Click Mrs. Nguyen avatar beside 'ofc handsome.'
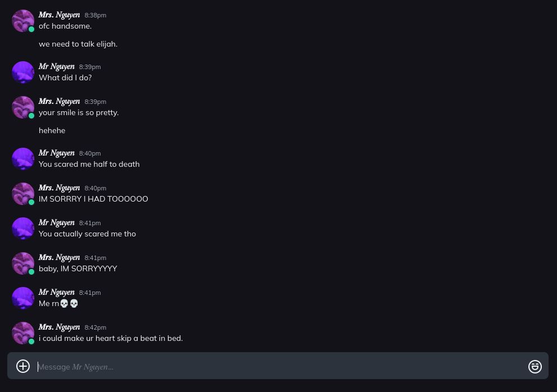Screen dimensions: 557x392 pos(23,21)
